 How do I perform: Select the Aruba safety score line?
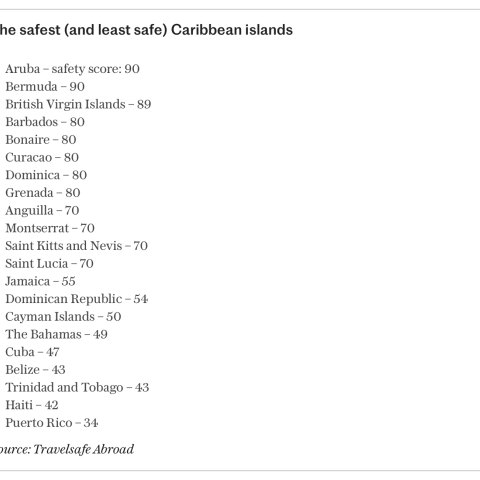coord(72,69)
